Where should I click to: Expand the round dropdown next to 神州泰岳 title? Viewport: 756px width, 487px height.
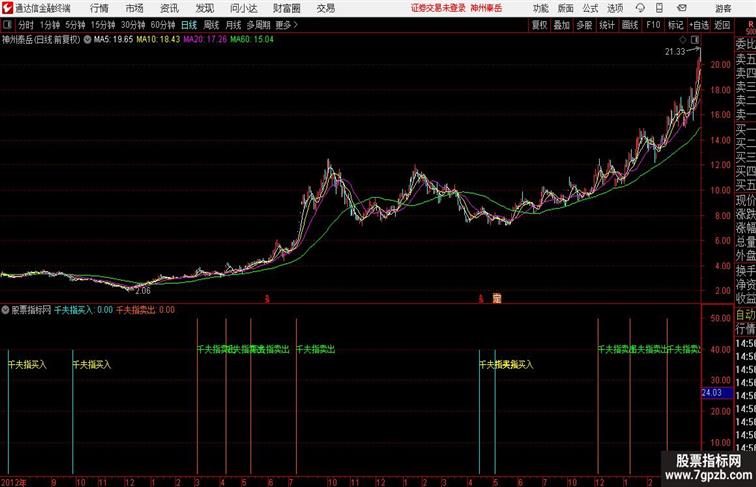pyautogui.click(x=87, y=40)
